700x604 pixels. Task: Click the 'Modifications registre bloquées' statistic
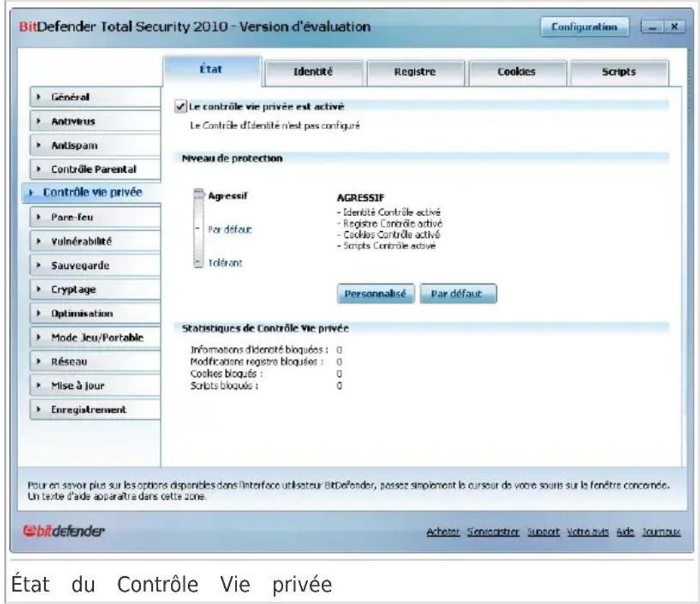point(266,362)
